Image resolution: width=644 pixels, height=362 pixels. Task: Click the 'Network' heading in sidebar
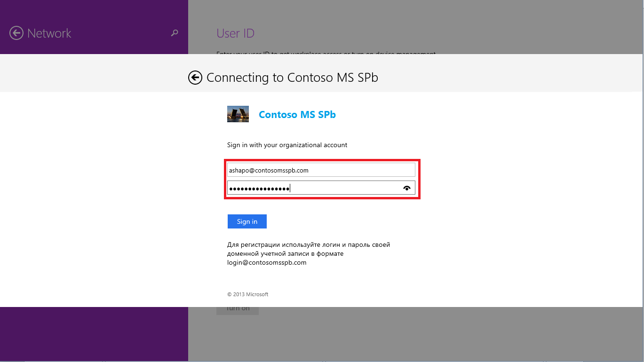click(49, 33)
